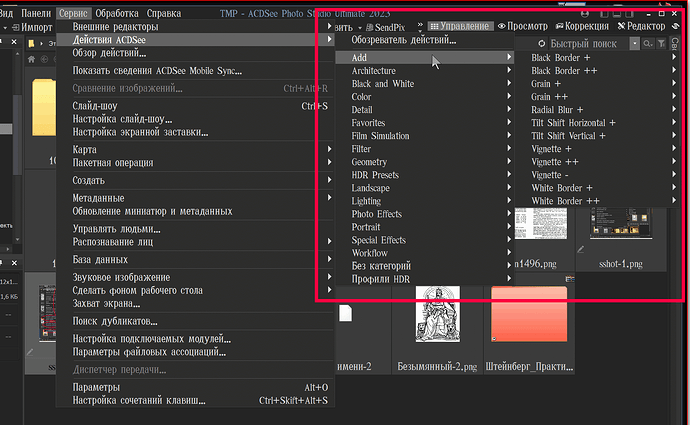Viewport: 690px width, 425px height.
Task: Click the home icon in folder navigation
Action: pos(31,59)
